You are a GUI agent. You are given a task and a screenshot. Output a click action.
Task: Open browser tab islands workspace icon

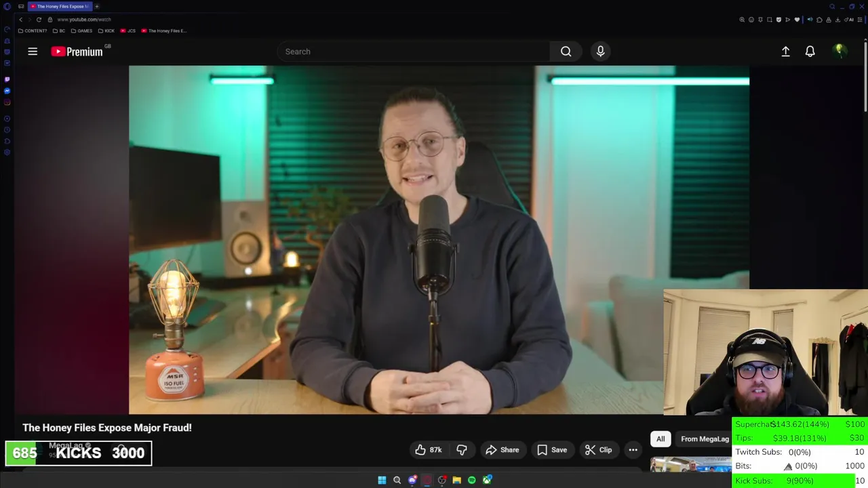pyautogui.click(x=21, y=6)
